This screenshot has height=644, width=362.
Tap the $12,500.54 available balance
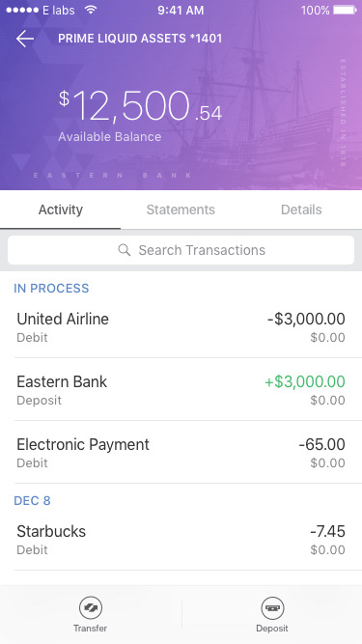coord(140,107)
